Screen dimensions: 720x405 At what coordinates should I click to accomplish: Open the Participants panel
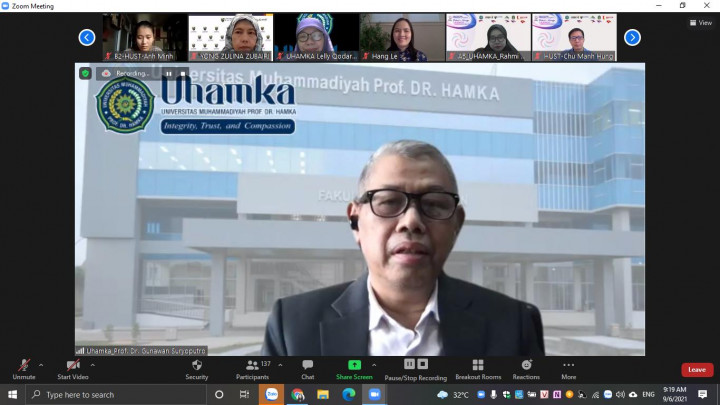(x=253, y=370)
